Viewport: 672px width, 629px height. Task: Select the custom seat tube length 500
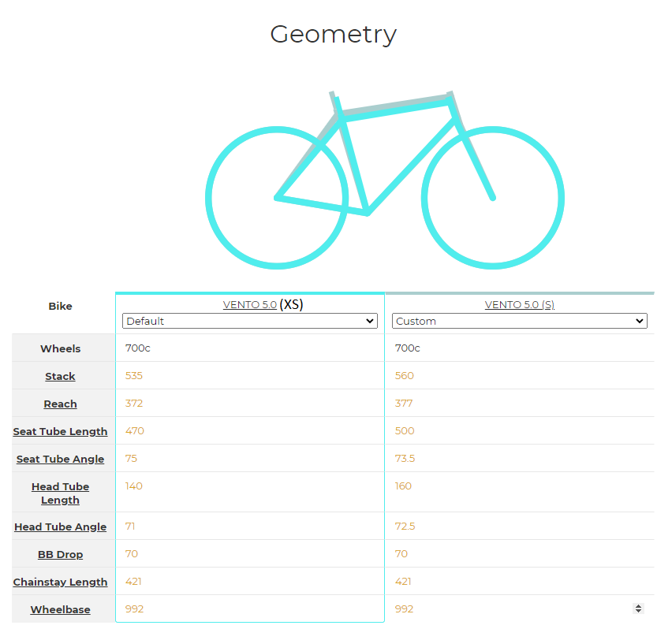[520, 430]
